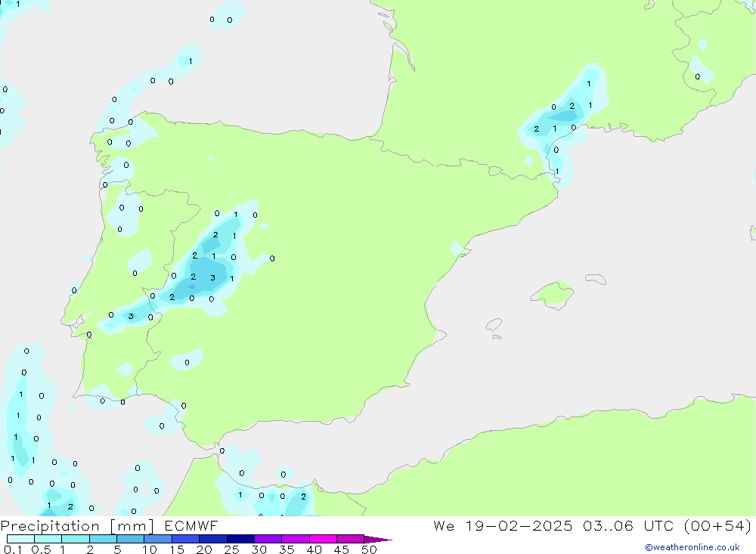756x554 pixels.
Task: Click the 45 to 50 mm legend swatch
Action: click(351, 539)
